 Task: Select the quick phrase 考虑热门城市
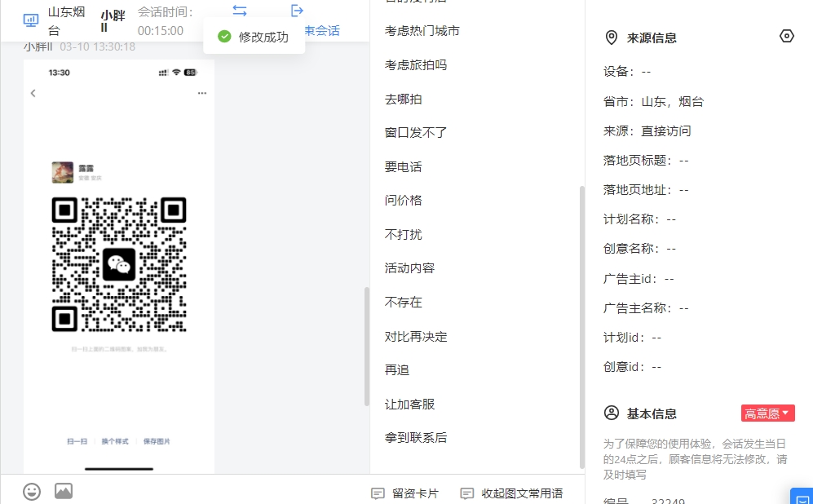pos(422,31)
